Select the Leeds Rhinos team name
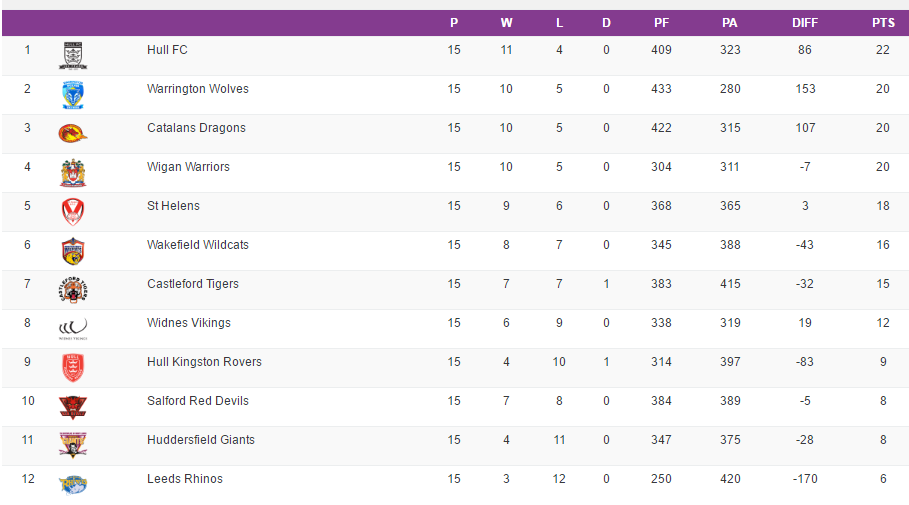The height and width of the screenshot is (505, 909). pos(184,479)
